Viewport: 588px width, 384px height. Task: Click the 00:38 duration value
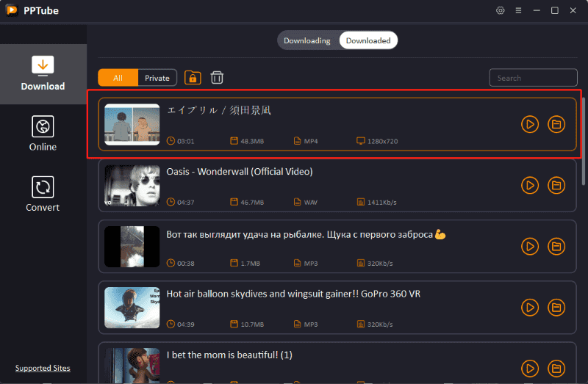pos(186,264)
